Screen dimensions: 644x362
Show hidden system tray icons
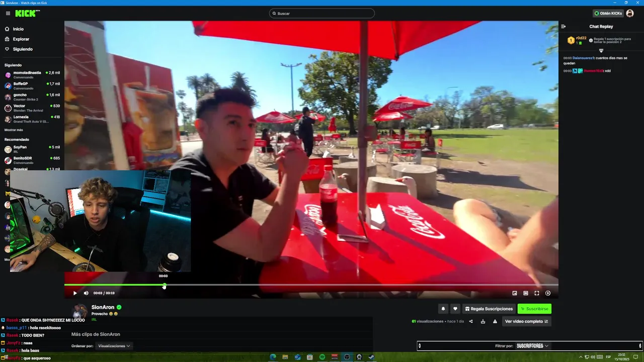581,357
